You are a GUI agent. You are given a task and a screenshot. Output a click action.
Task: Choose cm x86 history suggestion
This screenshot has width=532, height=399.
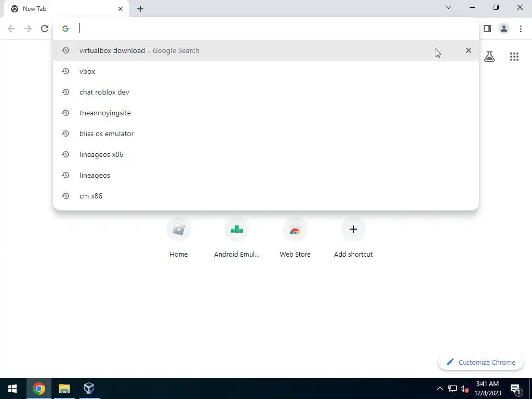click(x=266, y=196)
